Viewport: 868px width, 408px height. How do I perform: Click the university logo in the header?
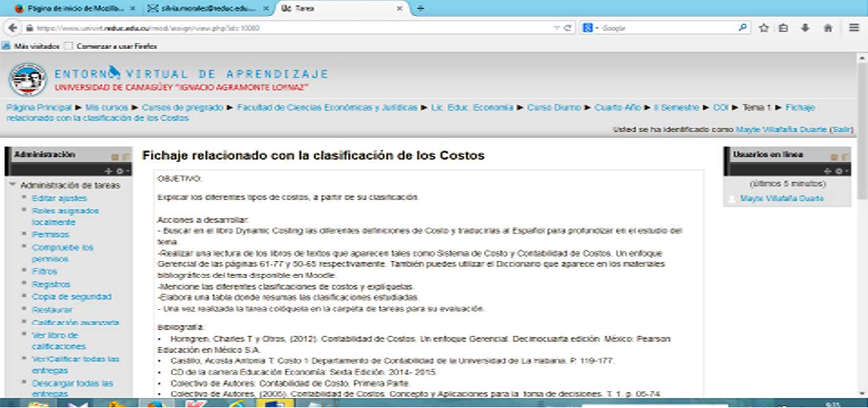tap(27, 80)
